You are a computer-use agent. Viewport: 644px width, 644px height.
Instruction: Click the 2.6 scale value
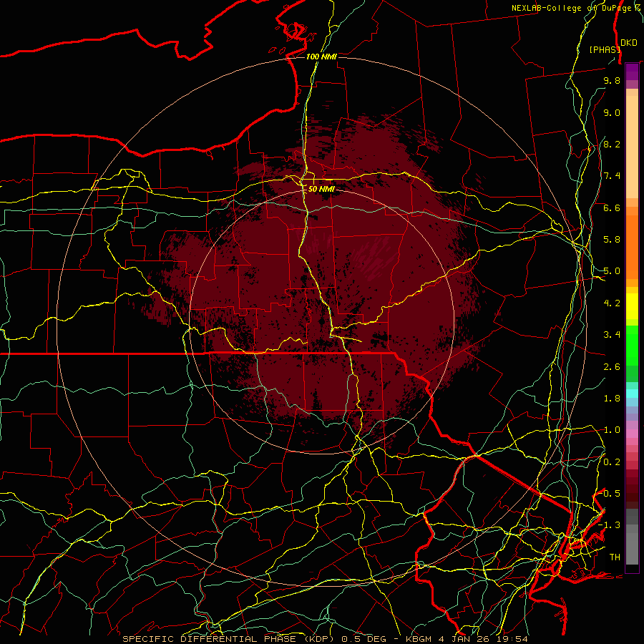point(612,367)
